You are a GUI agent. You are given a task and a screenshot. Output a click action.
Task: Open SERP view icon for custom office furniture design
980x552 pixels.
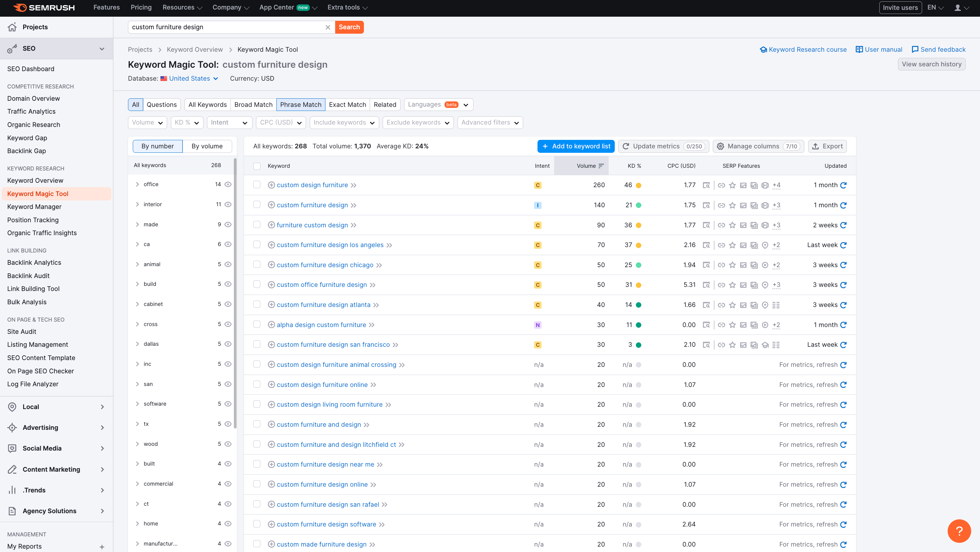click(x=706, y=285)
